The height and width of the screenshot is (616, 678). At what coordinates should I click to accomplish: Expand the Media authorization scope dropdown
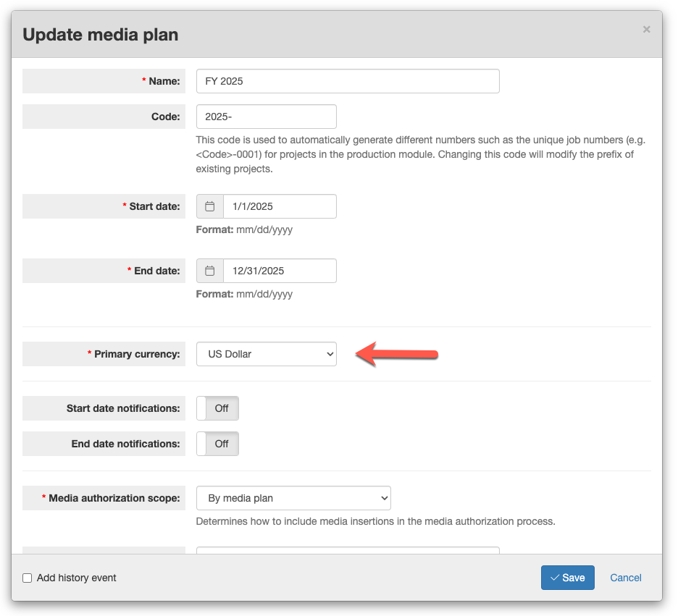293,498
